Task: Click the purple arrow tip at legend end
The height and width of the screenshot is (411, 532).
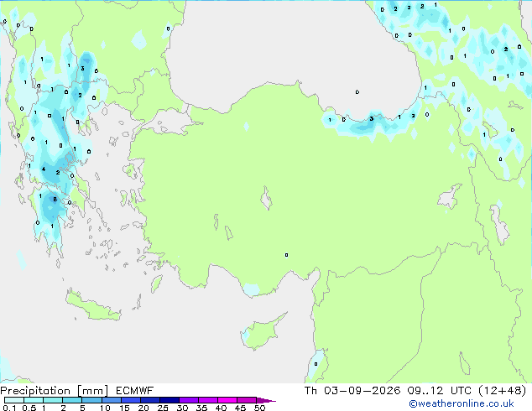Action: pos(266,400)
